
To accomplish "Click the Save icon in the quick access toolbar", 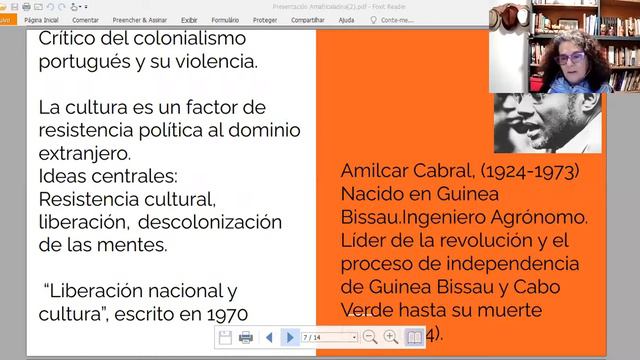I will pos(15,7).
